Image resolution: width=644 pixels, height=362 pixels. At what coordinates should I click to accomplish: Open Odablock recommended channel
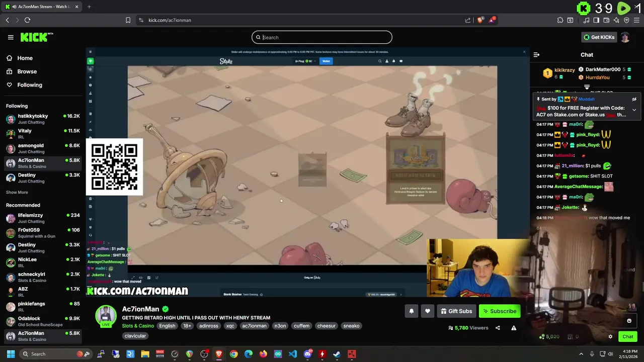click(x=43, y=321)
